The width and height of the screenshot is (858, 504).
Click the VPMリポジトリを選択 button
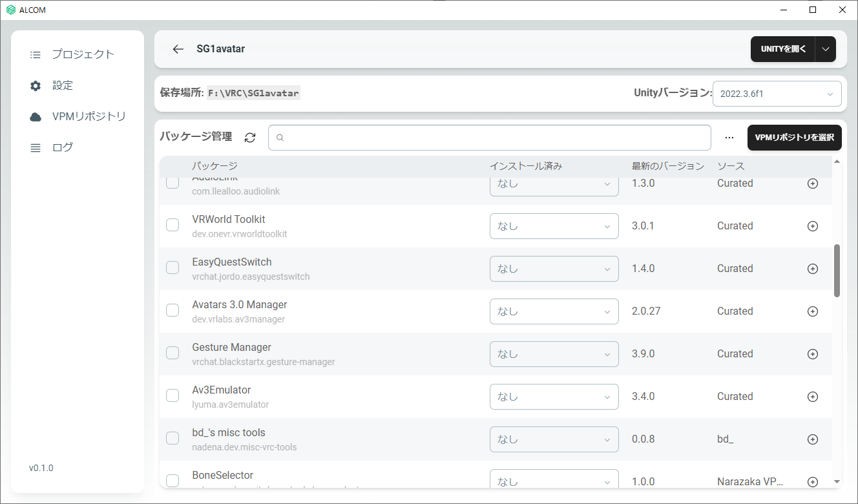(795, 137)
